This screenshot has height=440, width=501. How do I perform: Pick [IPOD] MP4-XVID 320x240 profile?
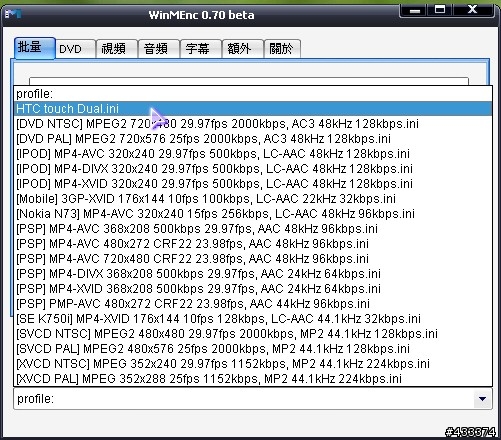coord(253,184)
